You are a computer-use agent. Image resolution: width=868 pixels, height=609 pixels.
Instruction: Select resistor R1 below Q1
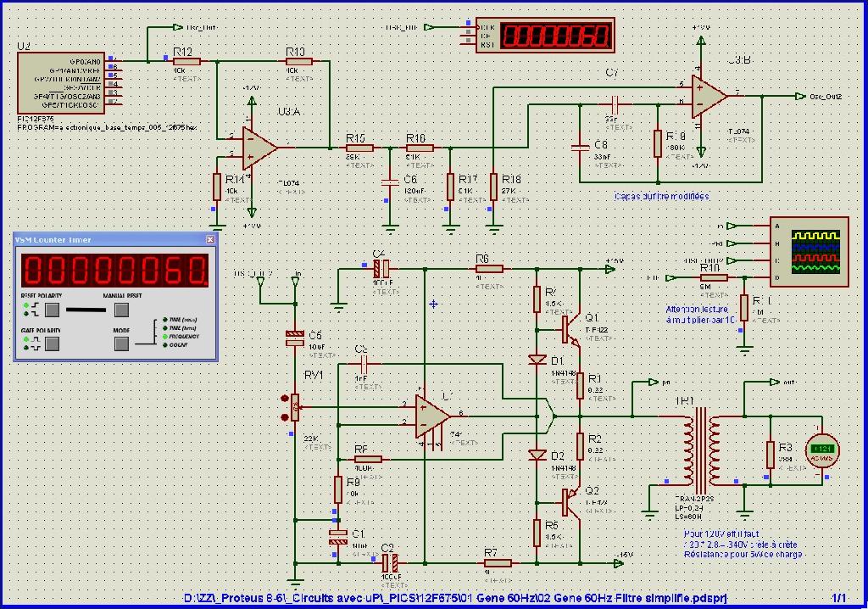click(x=580, y=386)
